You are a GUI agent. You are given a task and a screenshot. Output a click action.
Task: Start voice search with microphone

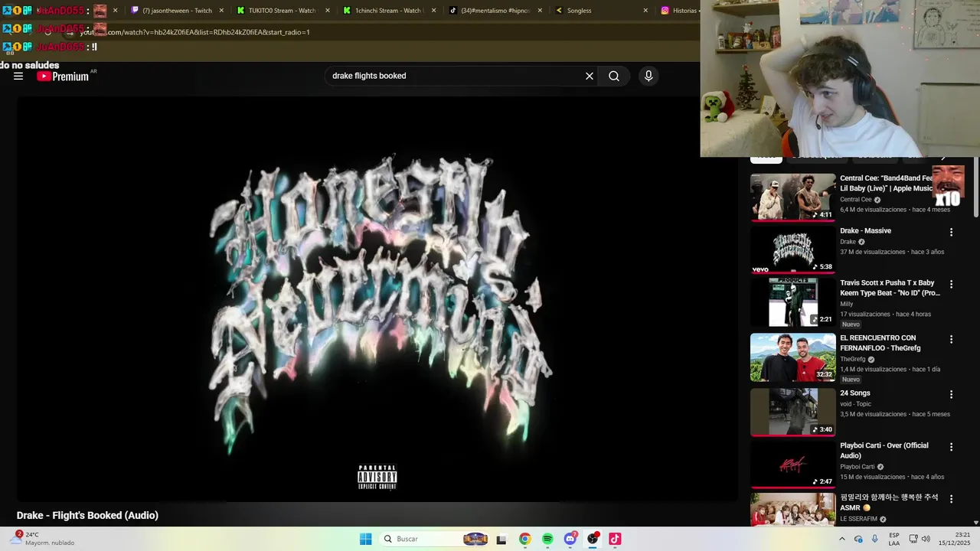pyautogui.click(x=648, y=76)
